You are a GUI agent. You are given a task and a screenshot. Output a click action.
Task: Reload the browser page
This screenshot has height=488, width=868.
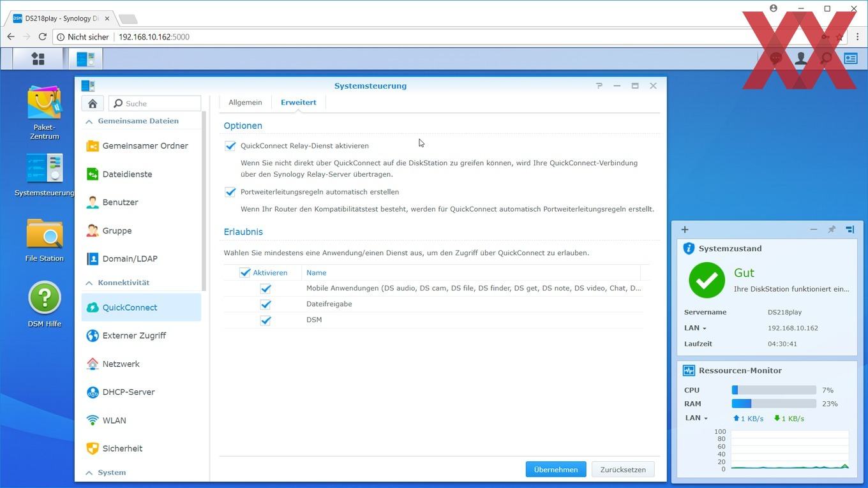point(43,37)
